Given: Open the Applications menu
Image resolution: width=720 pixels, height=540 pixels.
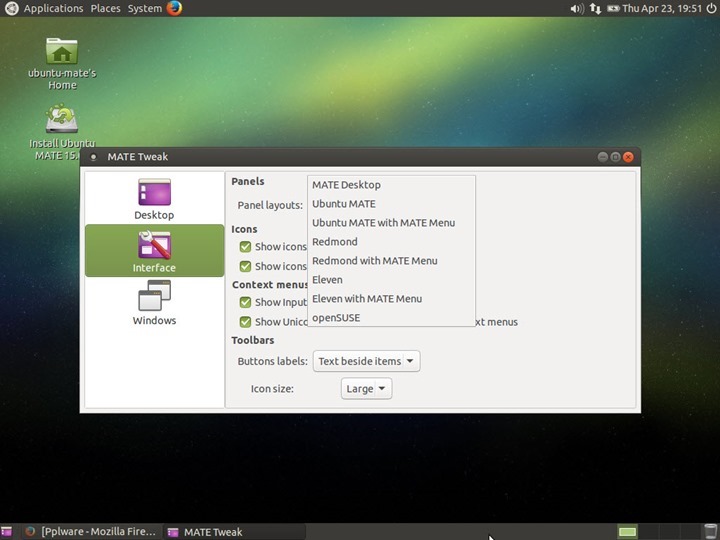Looking at the screenshot, I should click(53, 8).
